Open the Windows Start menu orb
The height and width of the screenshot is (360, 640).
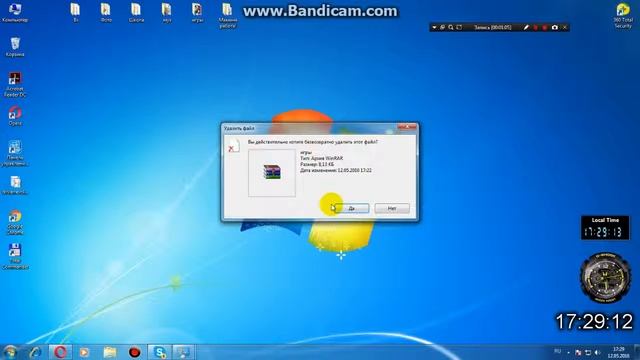coord(10,352)
